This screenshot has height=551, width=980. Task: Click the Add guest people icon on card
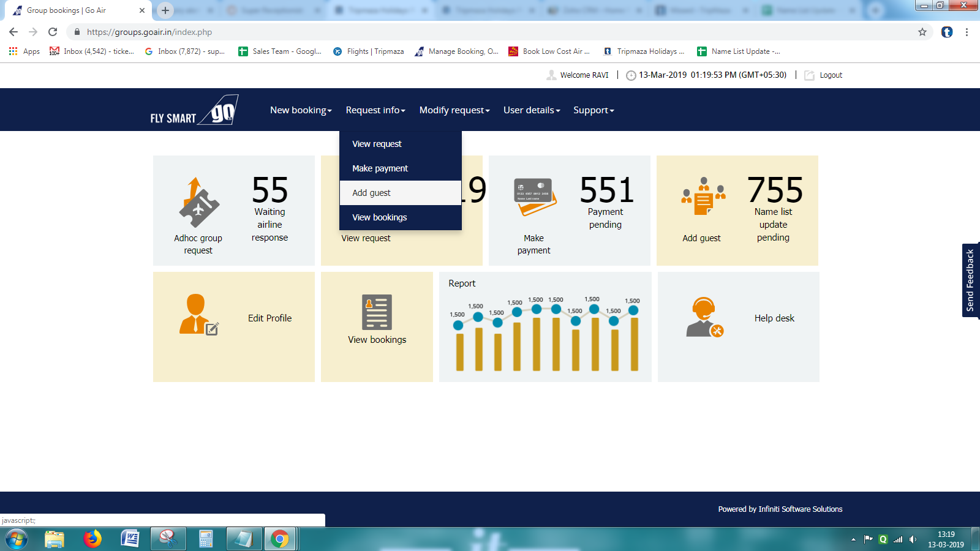click(x=703, y=197)
